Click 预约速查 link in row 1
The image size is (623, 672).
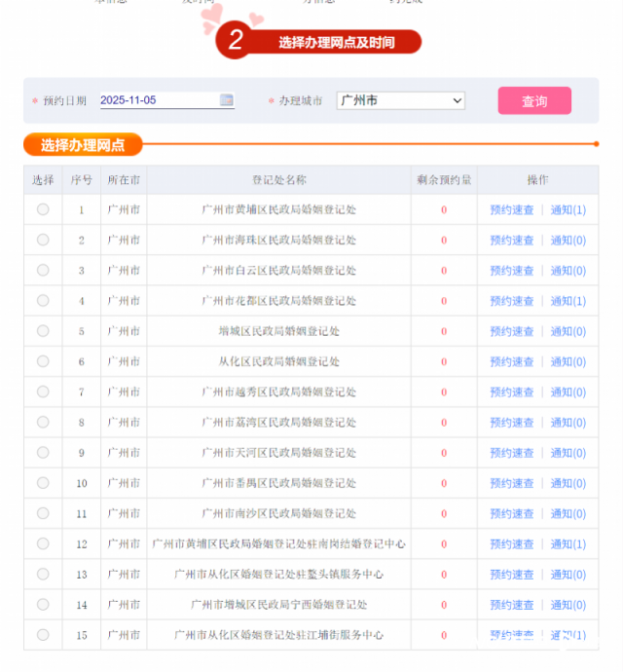(512, 210)
